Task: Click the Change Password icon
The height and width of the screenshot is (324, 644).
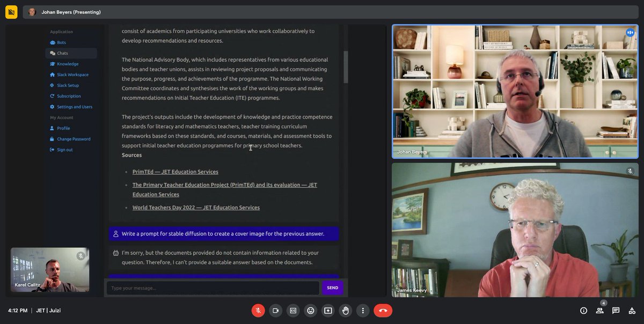Action: 52,139
